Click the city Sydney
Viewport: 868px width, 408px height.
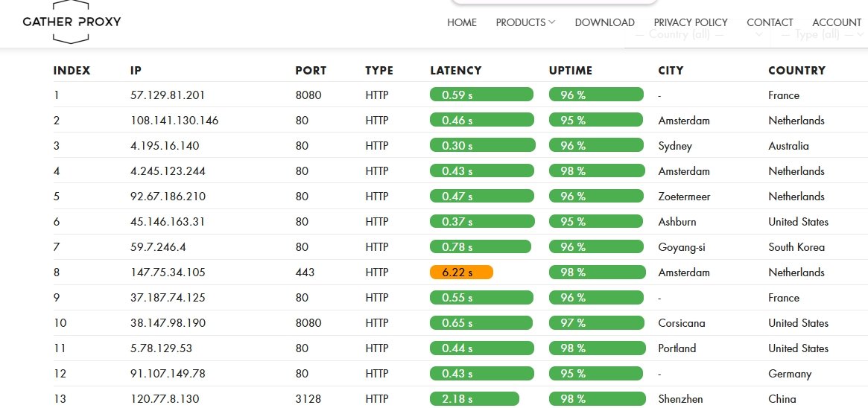[x=675, y=147]
